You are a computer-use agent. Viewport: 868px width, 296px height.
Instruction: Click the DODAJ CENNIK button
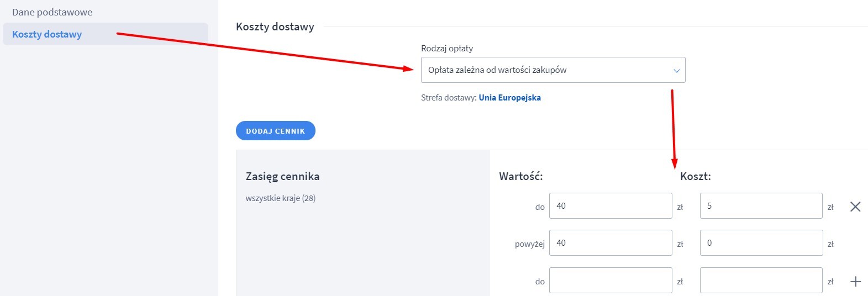(276, 131)
